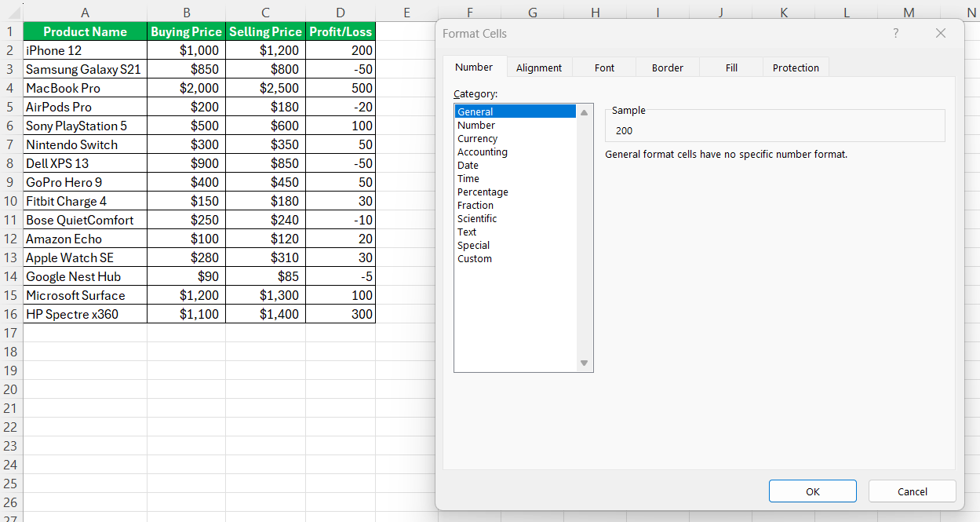Viewport: 980px width, 522px height.
Task: Choose Scientific category
Action: coord(516,218)
